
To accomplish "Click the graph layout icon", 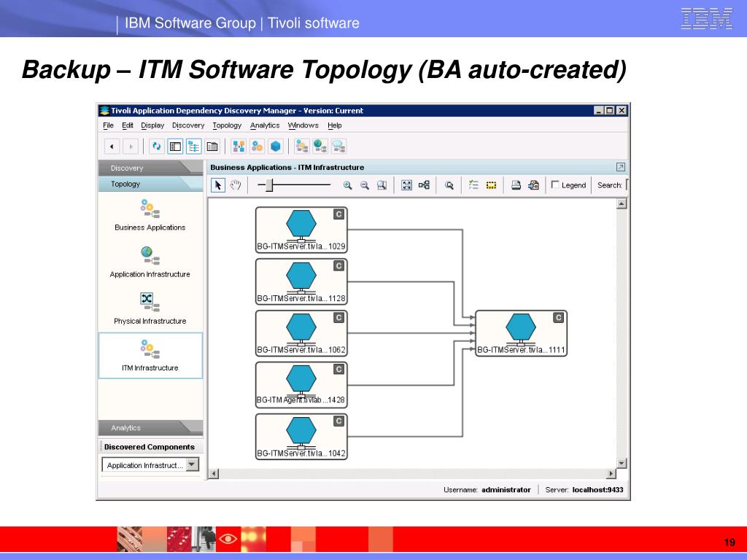I will [x=424, y=184].
